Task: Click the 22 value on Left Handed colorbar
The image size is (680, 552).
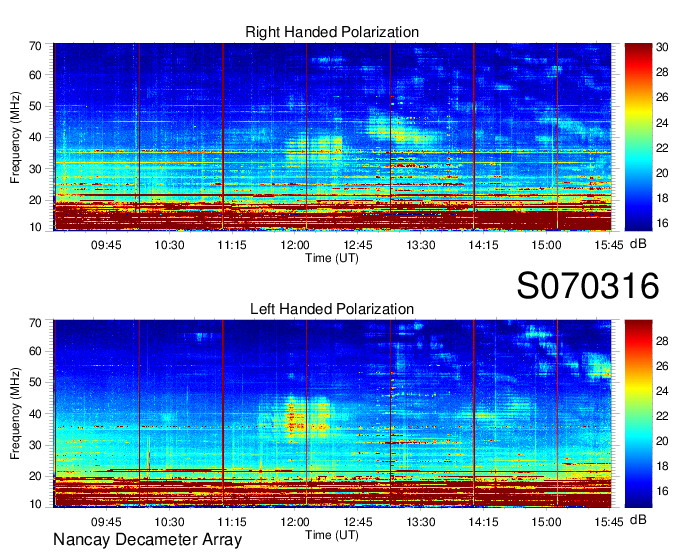Action: (662, 416)
